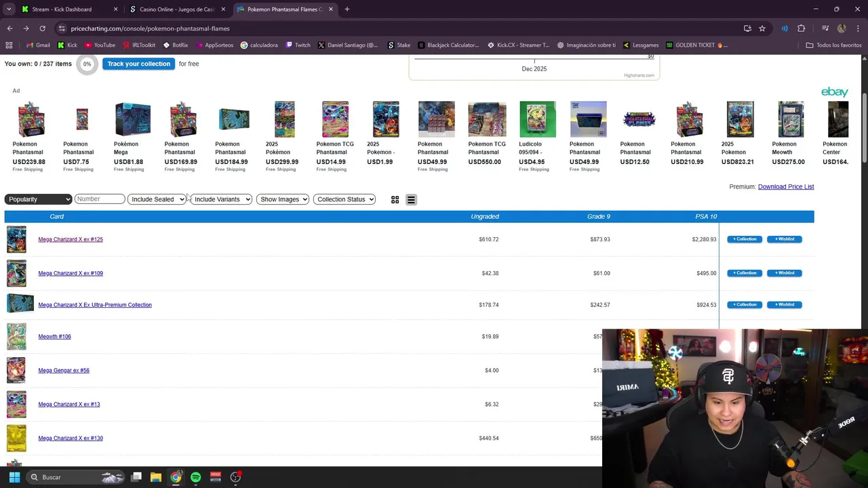The width and height of the screenshot is (868, 488).
Task: Add Mega Charizard X ex #125 to collection
Action: tap(745, 239)
